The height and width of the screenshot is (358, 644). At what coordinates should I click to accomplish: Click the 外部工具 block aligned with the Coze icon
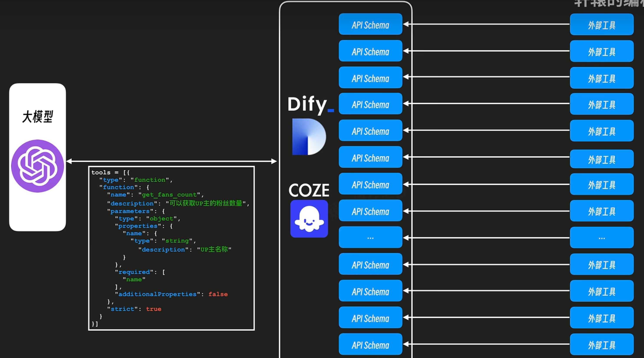click(x=602, y=211)
